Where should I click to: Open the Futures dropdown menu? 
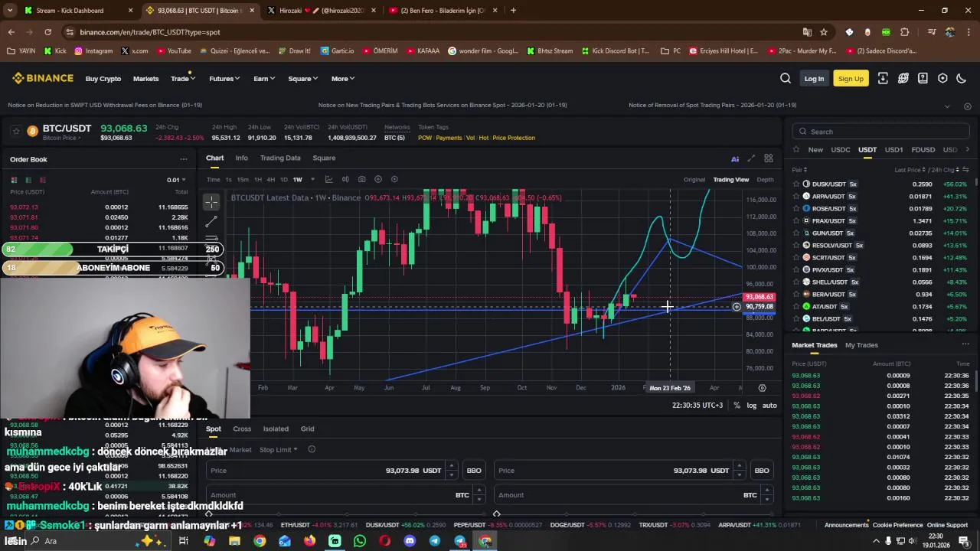coord(224,78)
